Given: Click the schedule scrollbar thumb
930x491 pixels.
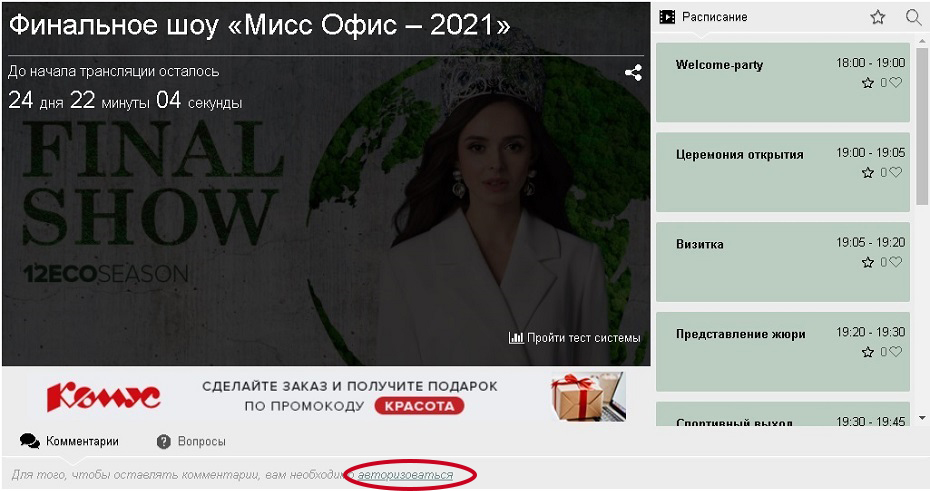Looking at the screenshot, I should [922, 126].
